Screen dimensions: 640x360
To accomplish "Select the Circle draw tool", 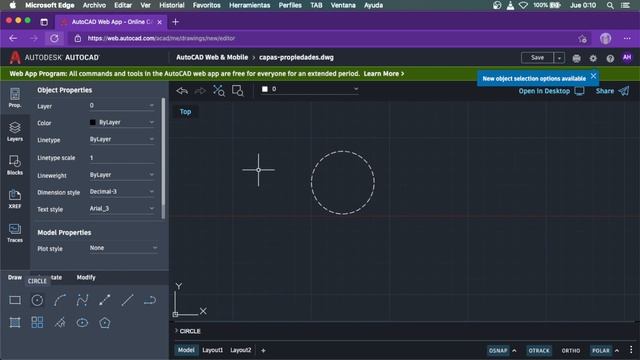I will point(37,300).
